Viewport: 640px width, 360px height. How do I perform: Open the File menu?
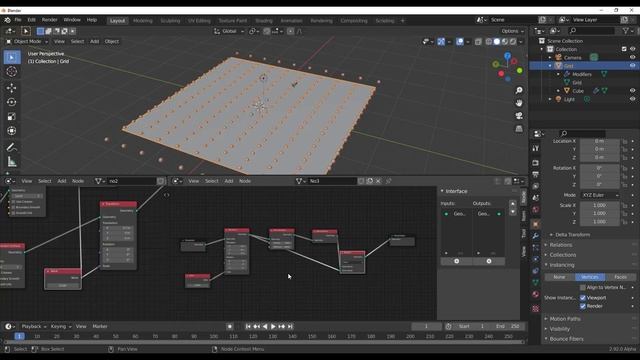(18, 20)
